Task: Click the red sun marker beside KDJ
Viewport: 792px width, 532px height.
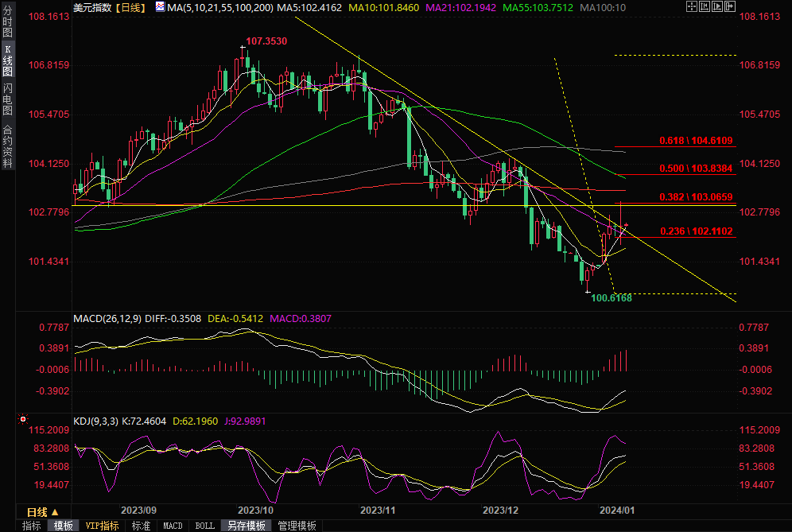Action: tap(23, 418)
